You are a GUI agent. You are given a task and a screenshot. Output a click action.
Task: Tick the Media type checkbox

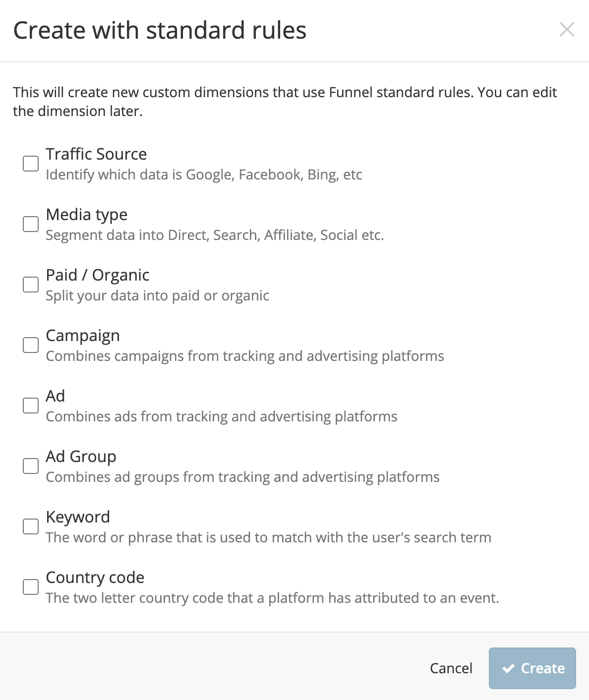click(31, 224)
